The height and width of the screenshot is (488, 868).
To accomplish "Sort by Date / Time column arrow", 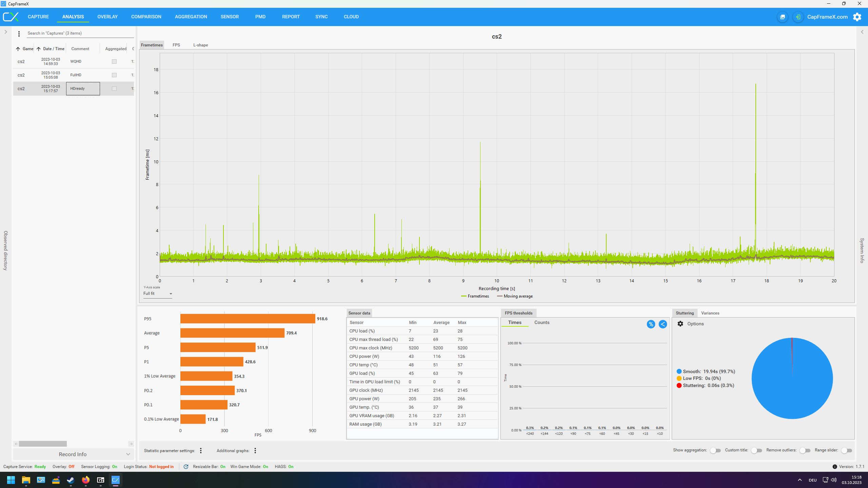I will (x=39, y=49).
